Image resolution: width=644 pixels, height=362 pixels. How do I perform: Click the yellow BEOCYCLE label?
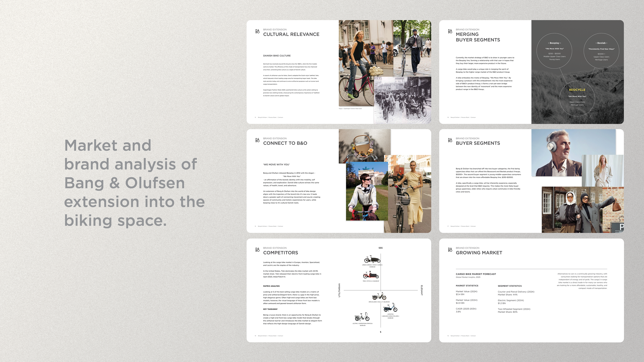pyautogui.click(x=577, y=90)
